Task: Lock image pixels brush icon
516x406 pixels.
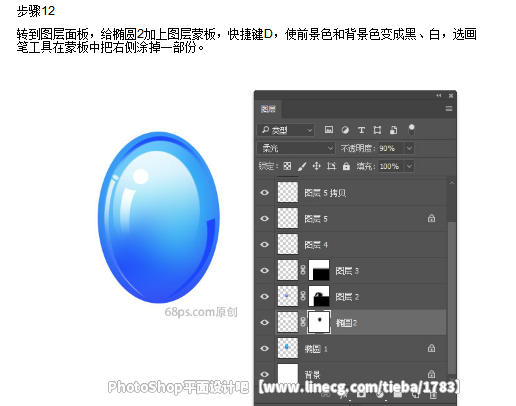Action: (302, 166)
